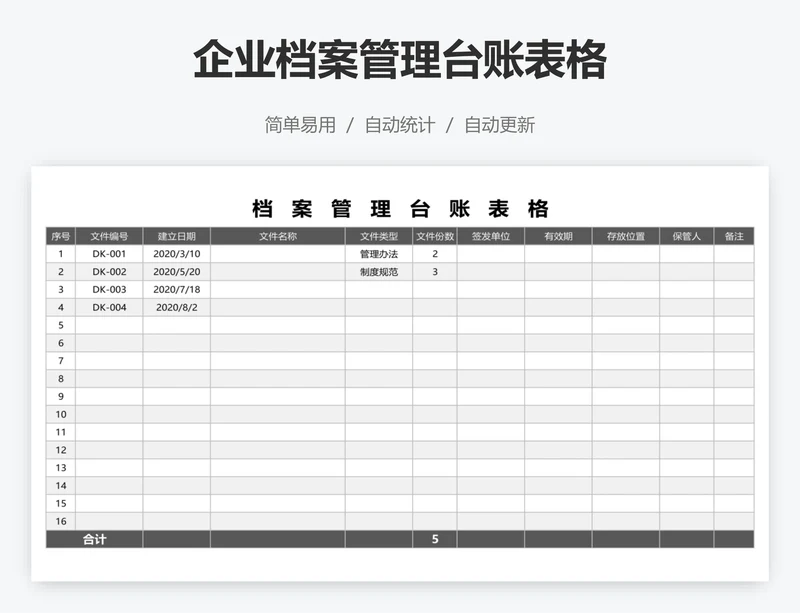Select row number 10 cell

(x=61, y=414)
